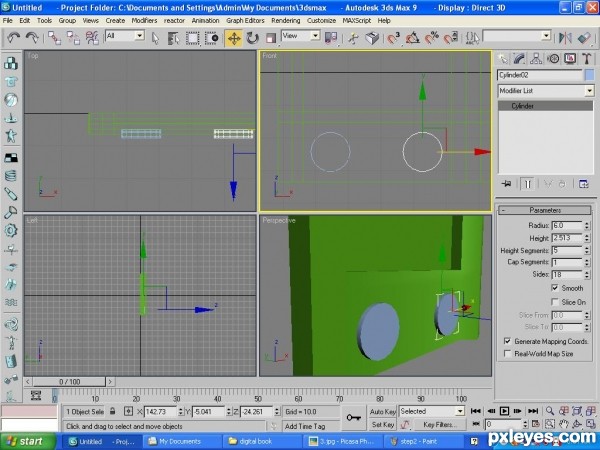The image size is (600, 450).
Task: Toggle the Smooth checkbox
Action: [x=555, y=288]
